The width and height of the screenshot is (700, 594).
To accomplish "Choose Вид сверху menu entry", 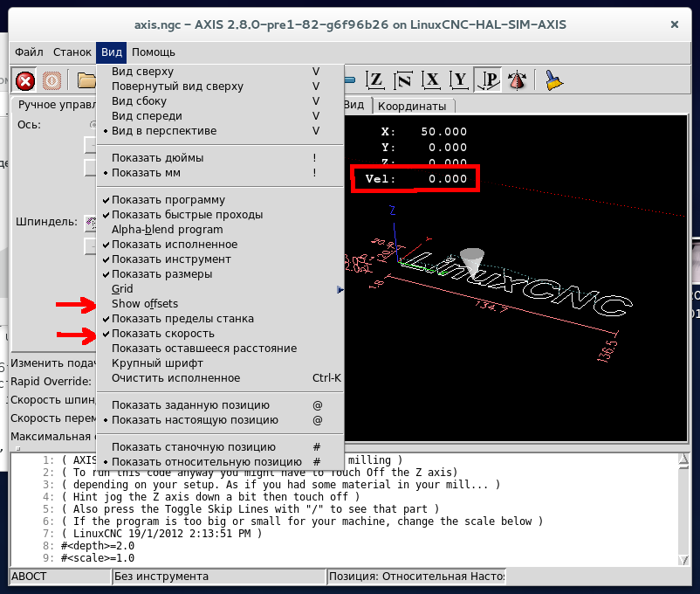I will coord(221,72).
